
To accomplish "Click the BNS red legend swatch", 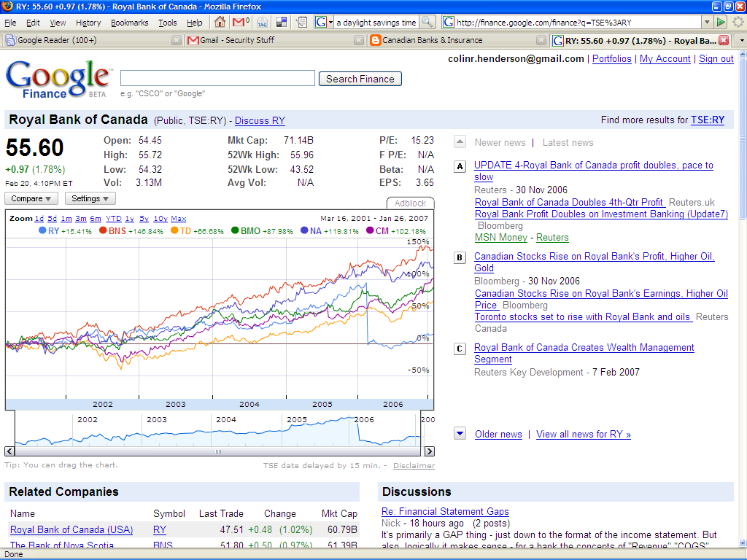I will tap(104, 231).
